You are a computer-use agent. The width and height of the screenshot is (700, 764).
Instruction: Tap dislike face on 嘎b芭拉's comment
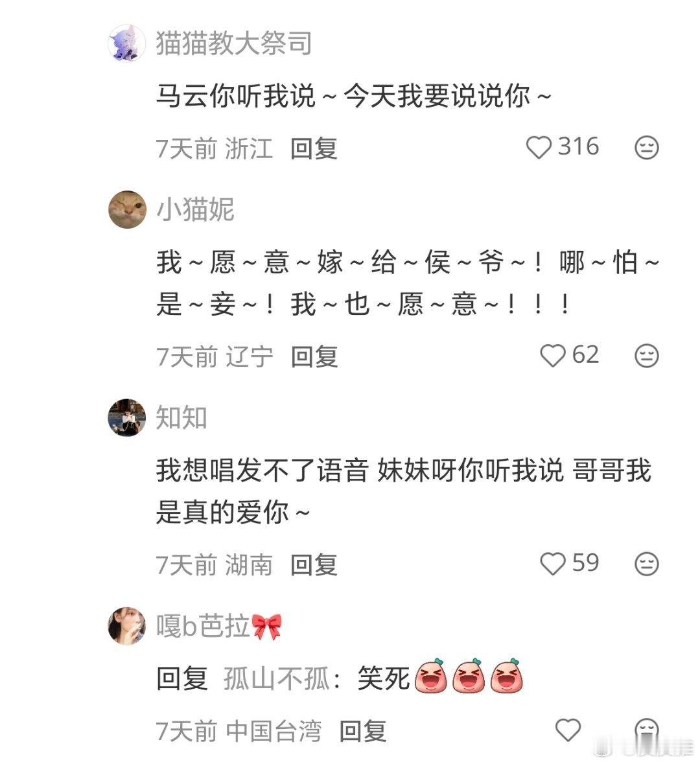coord(647,730)
